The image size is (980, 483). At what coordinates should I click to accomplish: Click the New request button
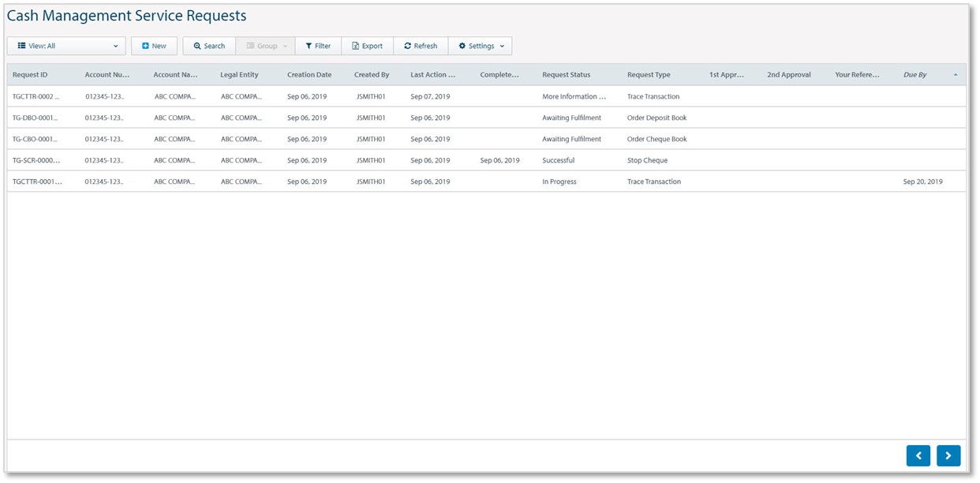pos(154,47)
